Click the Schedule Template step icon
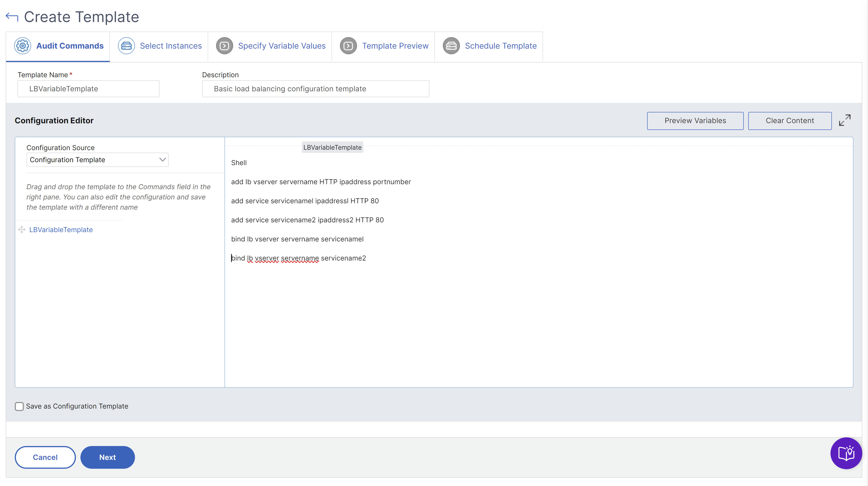 point(451,46)
